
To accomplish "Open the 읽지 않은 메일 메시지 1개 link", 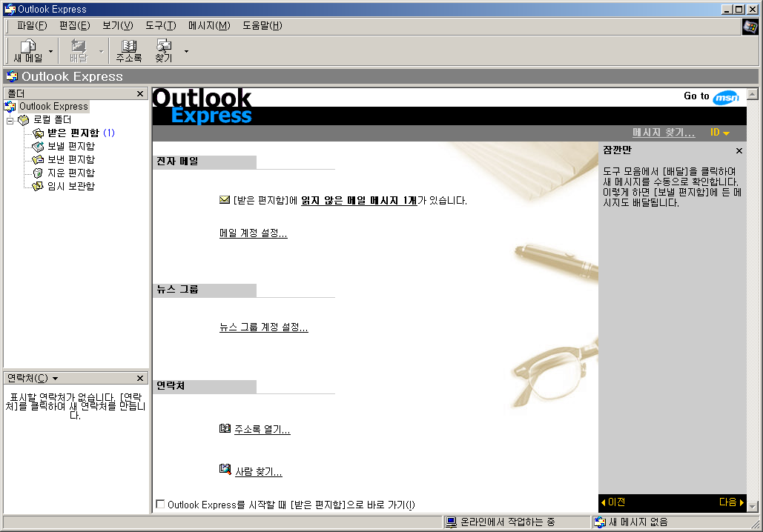I will [x=359, y=200].
